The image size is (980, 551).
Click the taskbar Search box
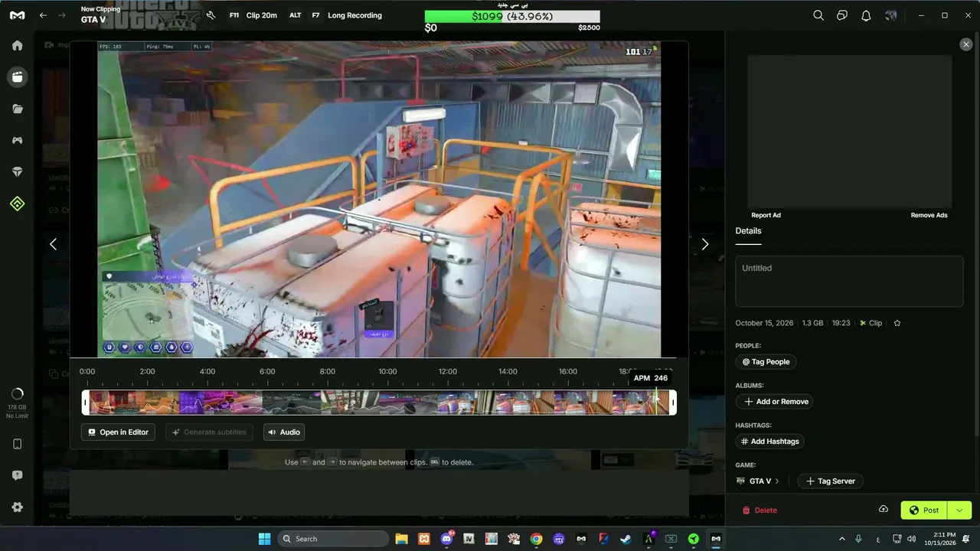(x=333, y=539)
